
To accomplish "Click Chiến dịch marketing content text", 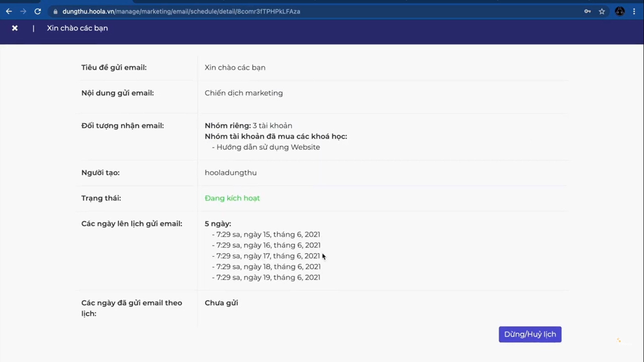I will (243, 93).
